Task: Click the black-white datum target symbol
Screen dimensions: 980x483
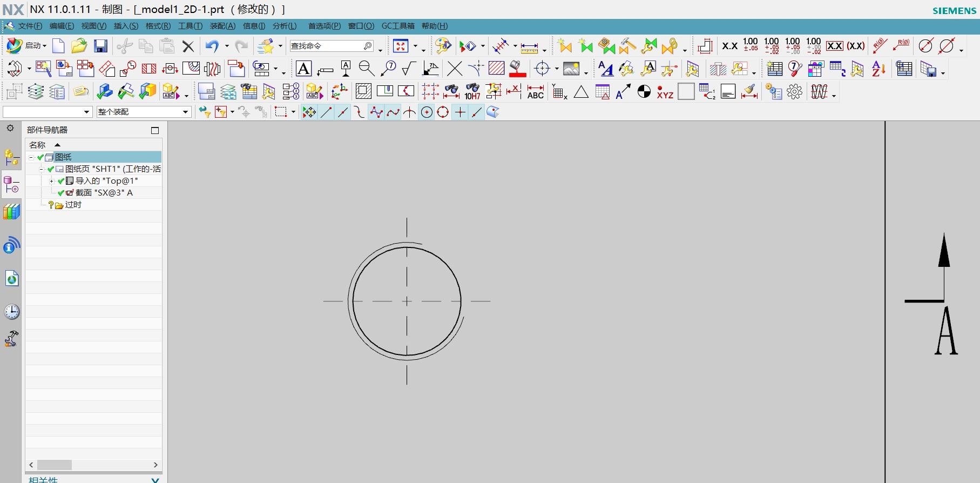Action: 644,92
